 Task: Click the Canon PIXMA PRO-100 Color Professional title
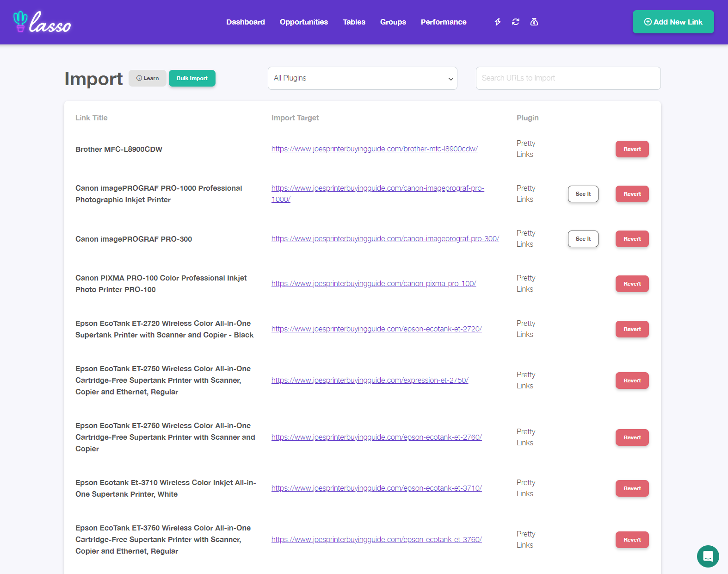pos(161,284)
